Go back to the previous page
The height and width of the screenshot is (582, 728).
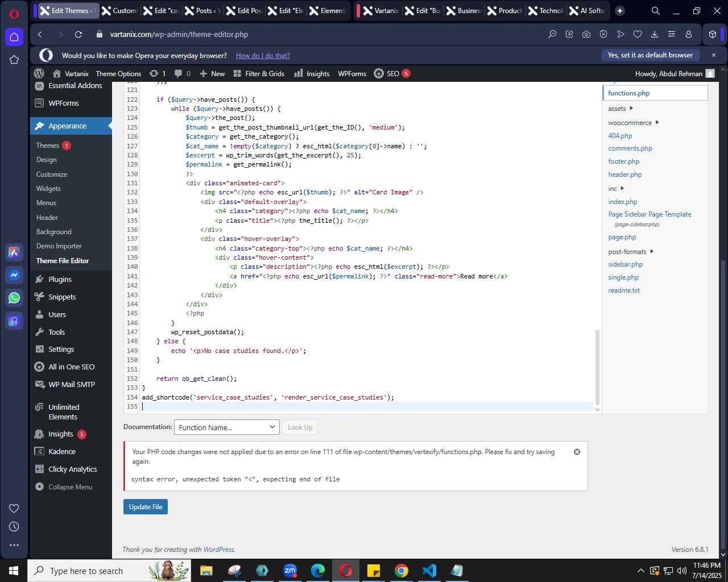(40, 34)
